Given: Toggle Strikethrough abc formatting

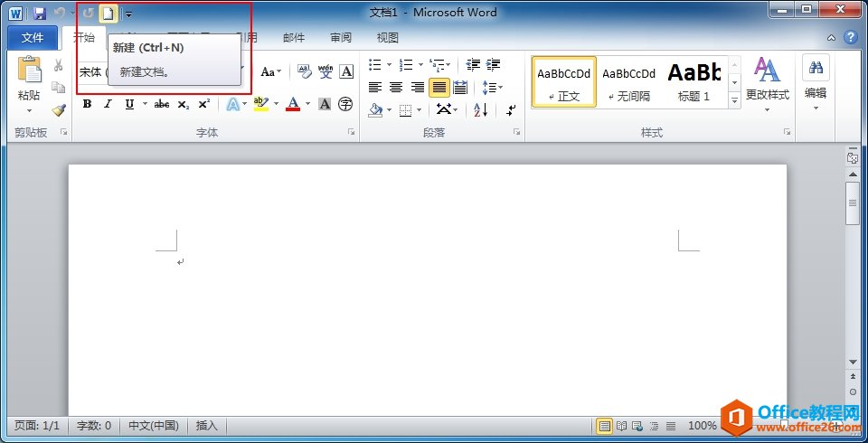Looking at the screenshot, I should [162, 104].
